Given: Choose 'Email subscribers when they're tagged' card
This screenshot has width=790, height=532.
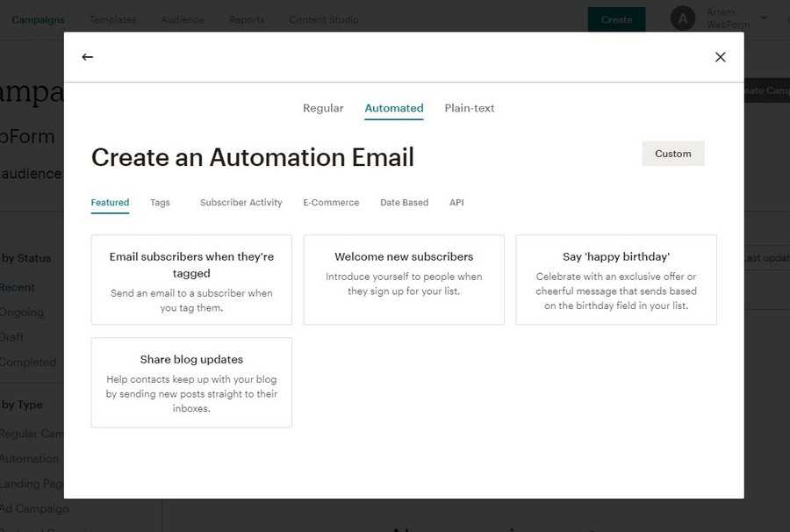Looking at the screenshot, I should coord(191,280).
